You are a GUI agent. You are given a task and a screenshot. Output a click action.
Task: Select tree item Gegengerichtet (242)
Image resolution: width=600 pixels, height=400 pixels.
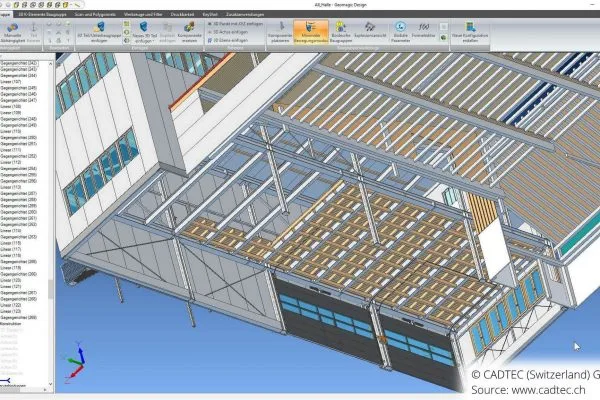coord(19,63)
